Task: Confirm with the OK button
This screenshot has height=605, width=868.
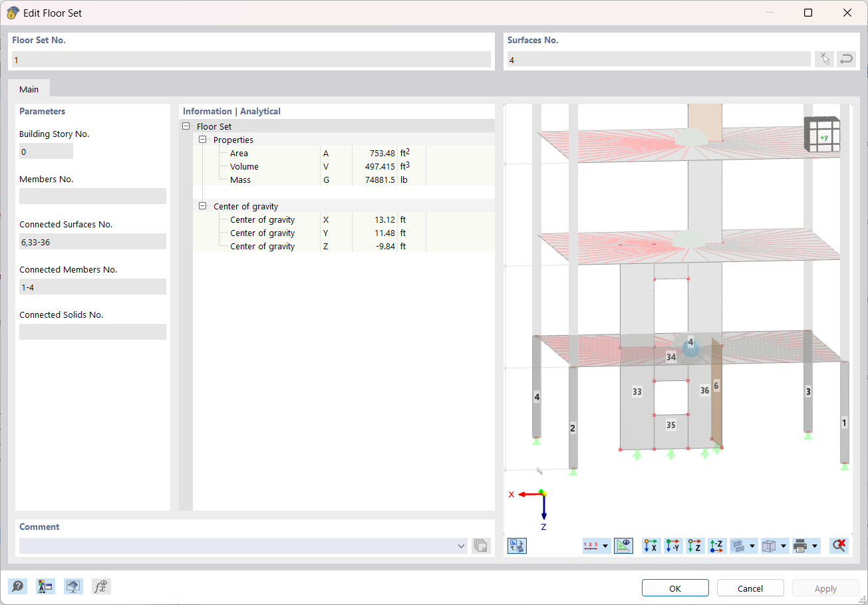Action: tap(675, 588)
